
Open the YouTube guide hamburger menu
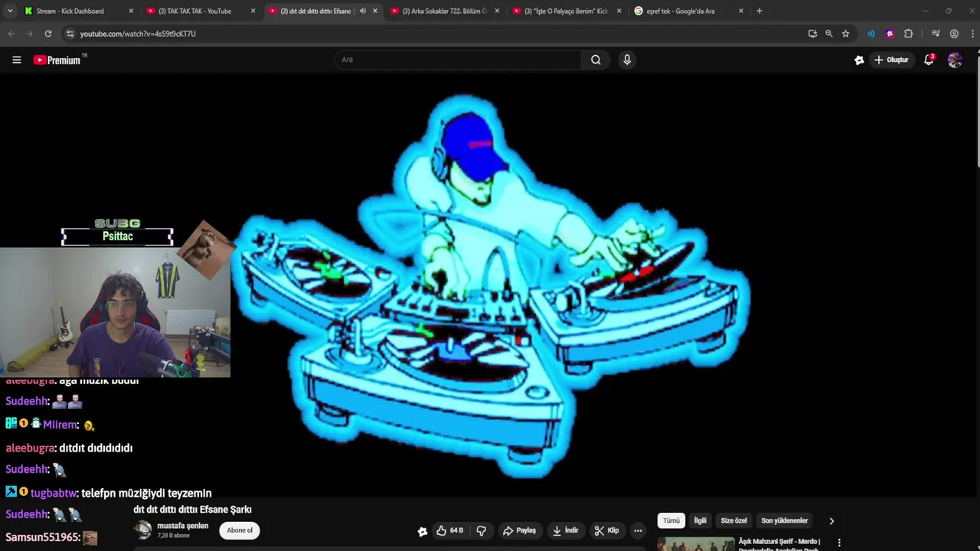16,60
